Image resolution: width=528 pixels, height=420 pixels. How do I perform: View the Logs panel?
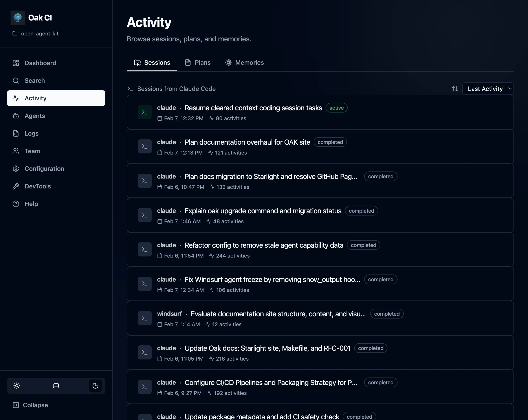pos(31,133)
